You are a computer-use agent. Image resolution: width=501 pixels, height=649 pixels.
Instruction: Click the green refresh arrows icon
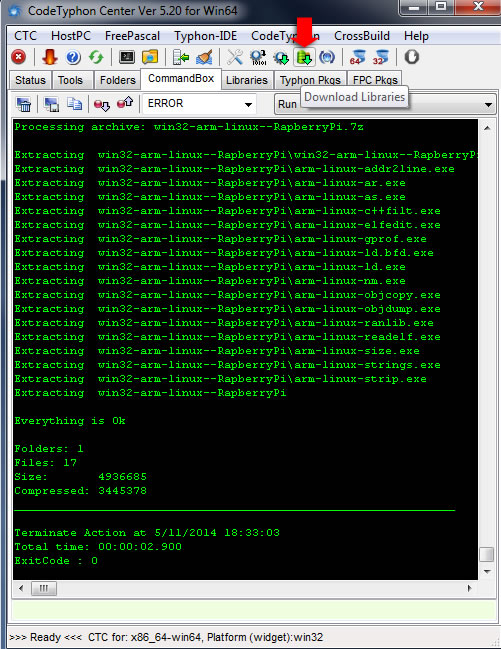click(x=96, y=57)
